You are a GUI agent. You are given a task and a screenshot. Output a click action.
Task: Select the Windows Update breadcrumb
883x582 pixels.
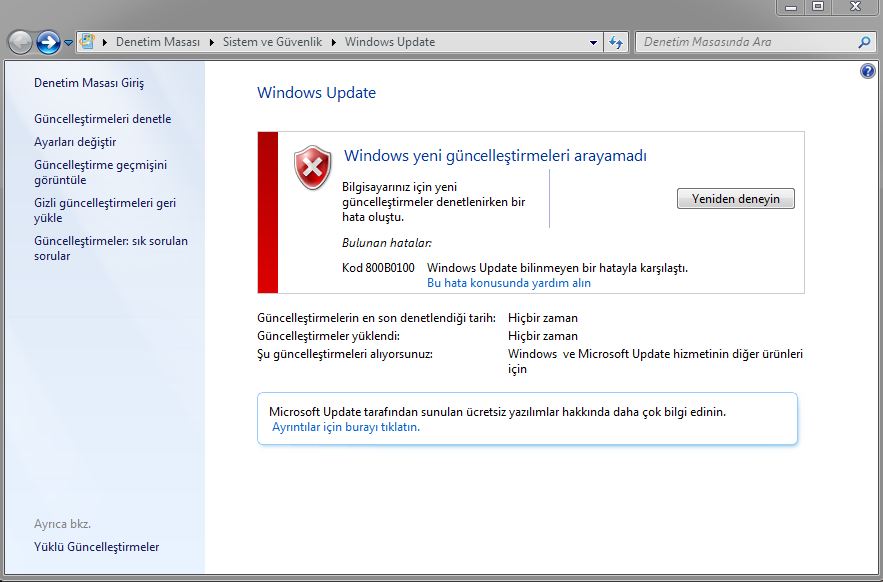coord(390,42)
